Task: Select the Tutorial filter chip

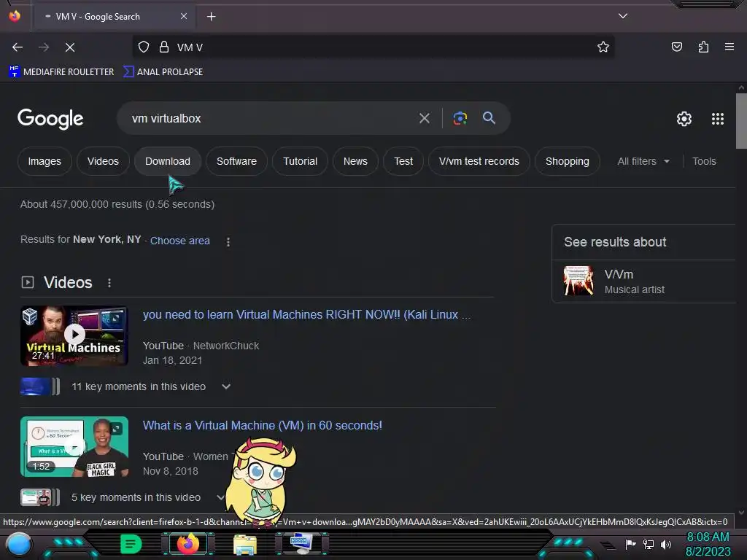Action: click(300, 161)
